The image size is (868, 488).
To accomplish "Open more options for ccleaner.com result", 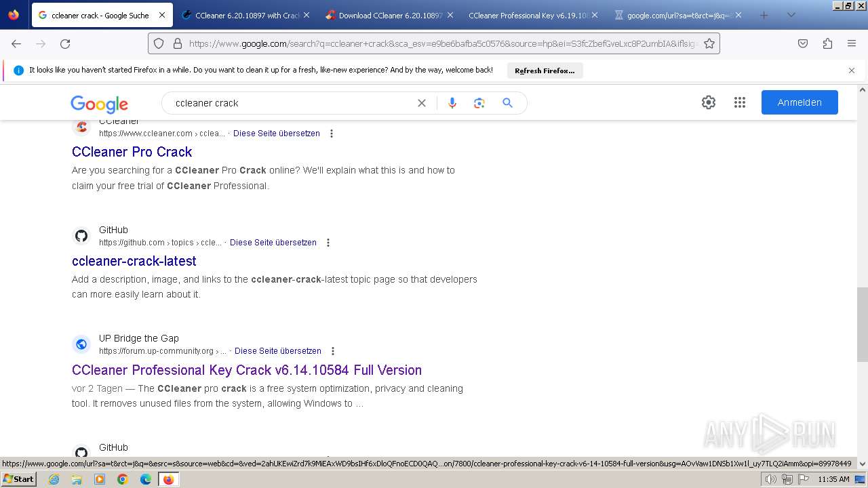I will click(332, 134).
